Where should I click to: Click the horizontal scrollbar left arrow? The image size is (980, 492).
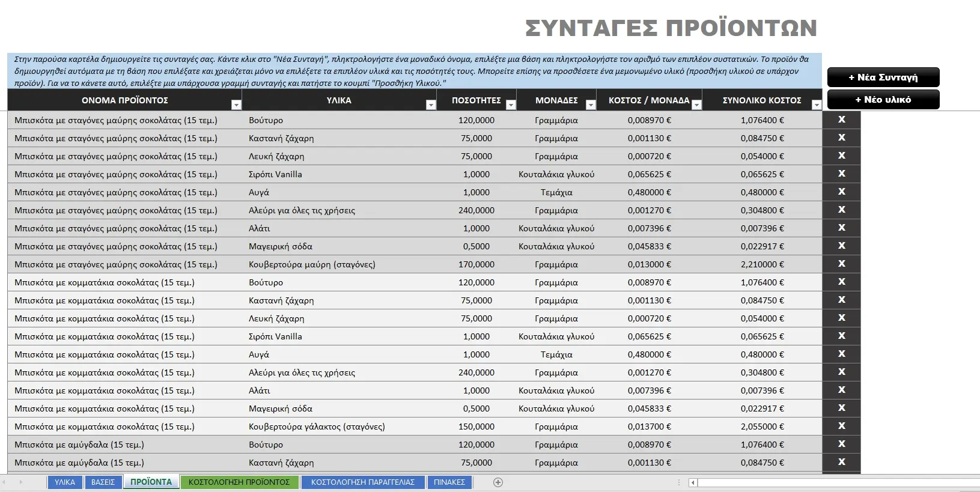pos(693,482)
